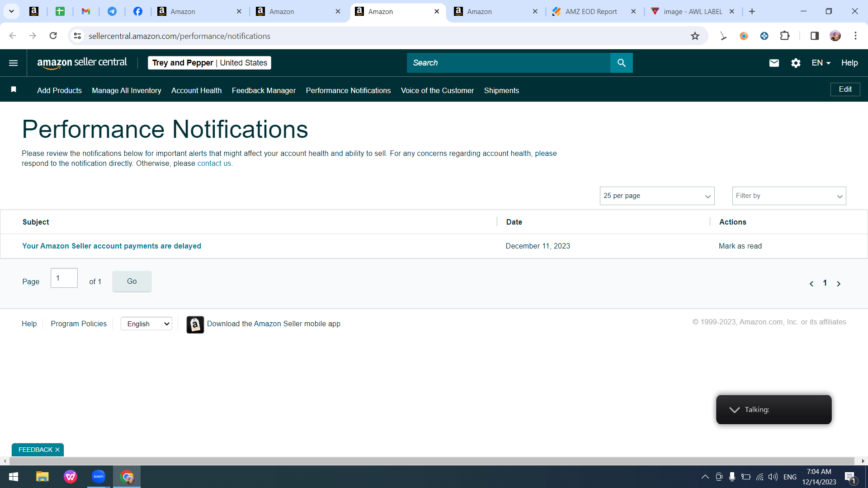Open Voice of the Customer

coord(437,90)
